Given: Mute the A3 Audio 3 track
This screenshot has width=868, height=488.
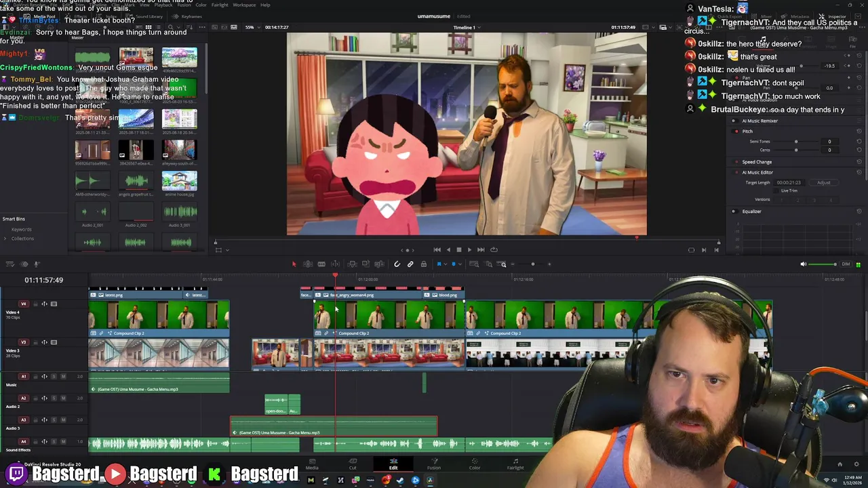Looking at the screenshot, I should [x=63, y=420].
